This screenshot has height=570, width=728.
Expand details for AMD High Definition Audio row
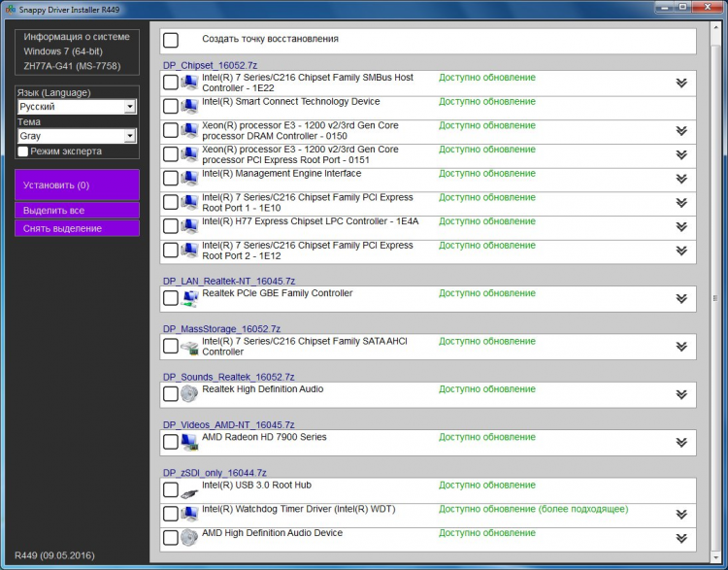(x=681, y=538)
